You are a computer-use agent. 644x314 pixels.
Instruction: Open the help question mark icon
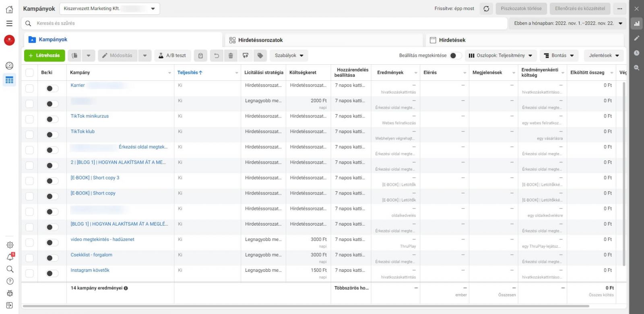pos(10,281)
